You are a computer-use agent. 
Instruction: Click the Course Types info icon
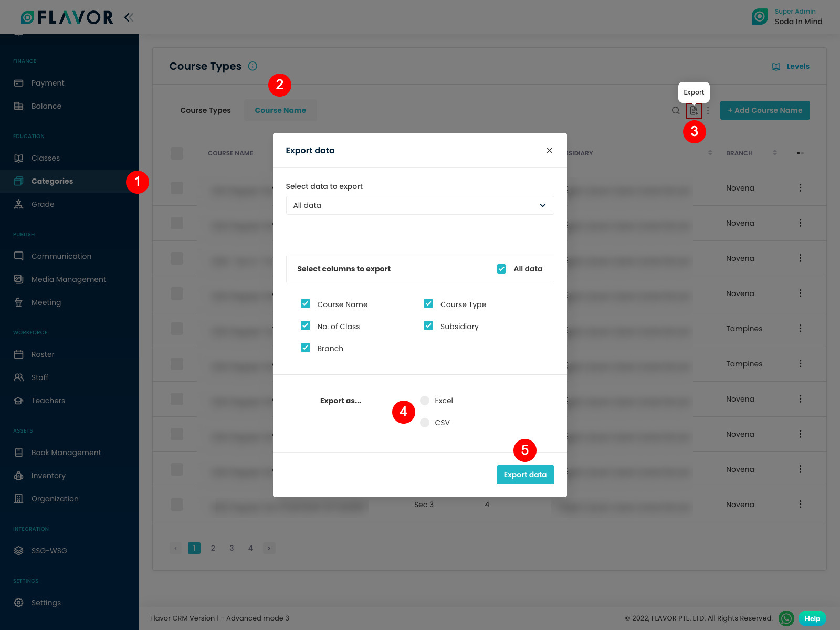(x=253, y=66)
